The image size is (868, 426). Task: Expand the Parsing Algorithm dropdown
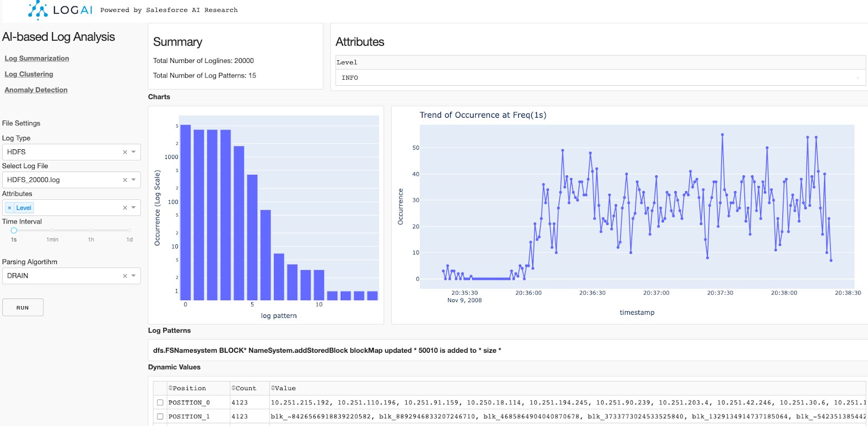(133, 276)
